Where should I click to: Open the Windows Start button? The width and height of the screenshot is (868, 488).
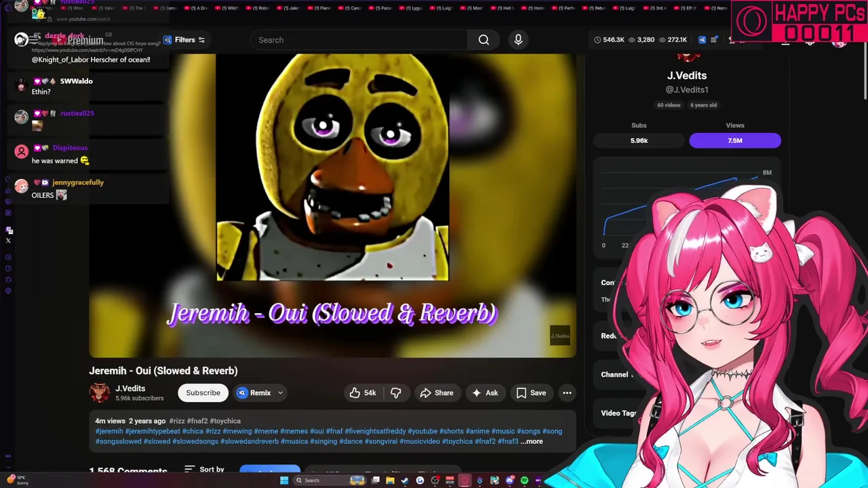pyautogui.click(x=283, y=481)
